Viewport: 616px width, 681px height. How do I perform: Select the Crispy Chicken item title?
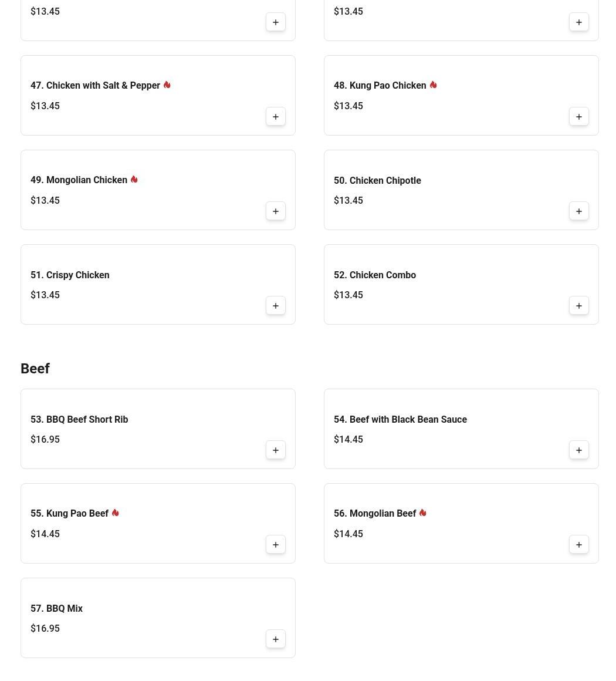point(70,275)
